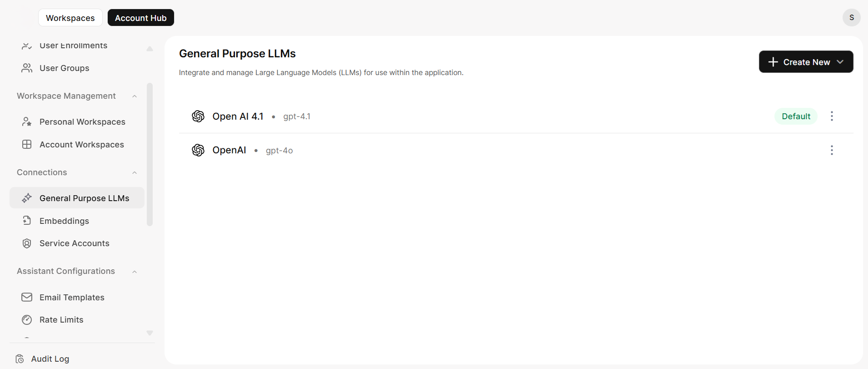Image resolution: width=868 pixels, height=369 pixels.
Task: Click the user avatar S button
Action: (851, 17)
